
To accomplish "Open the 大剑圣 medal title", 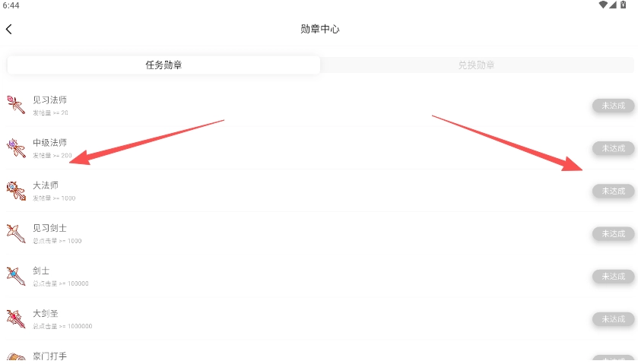I will point(46,314).
